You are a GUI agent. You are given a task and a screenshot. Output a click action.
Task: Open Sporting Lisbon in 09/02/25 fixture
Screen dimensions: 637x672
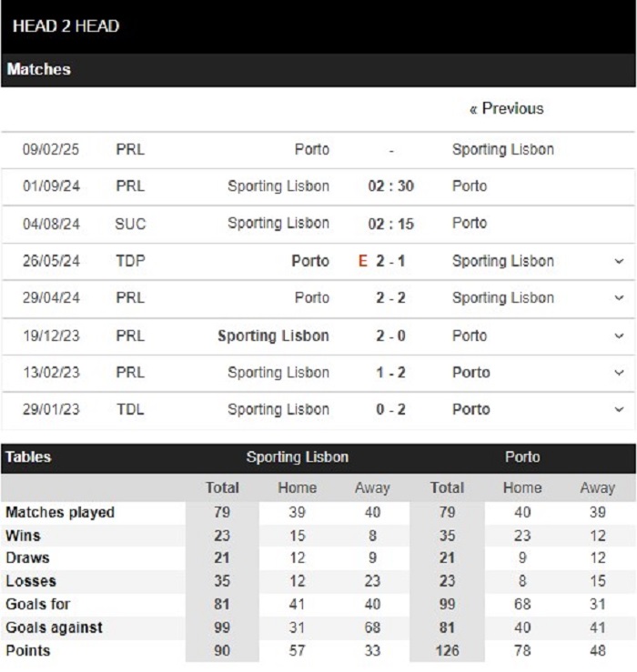coord(503,149)
